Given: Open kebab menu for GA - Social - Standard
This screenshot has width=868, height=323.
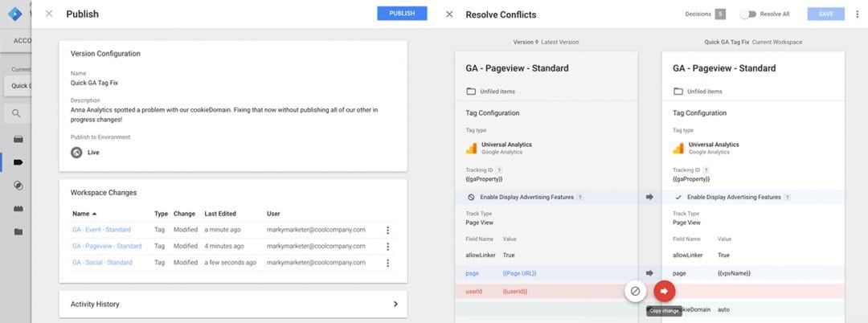Looking at the screenshot, I should pos(387,264).
